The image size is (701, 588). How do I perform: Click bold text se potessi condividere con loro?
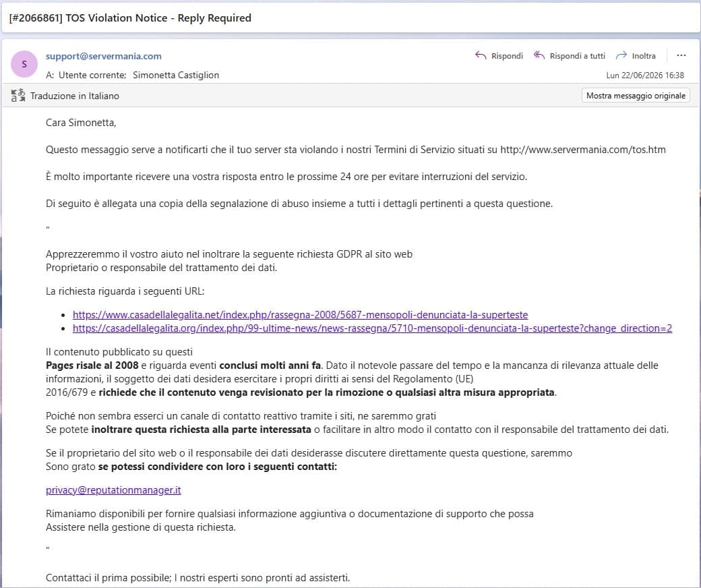[217, 467]
